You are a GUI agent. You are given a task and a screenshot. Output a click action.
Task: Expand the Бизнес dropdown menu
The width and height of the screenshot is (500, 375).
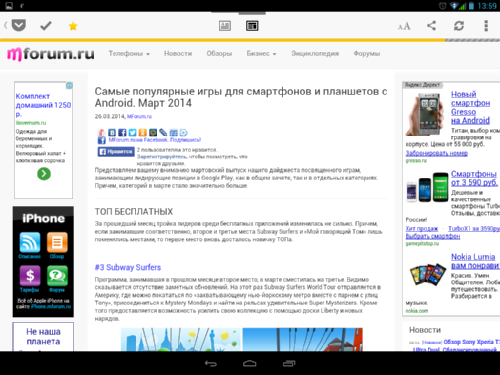point(261,54)
